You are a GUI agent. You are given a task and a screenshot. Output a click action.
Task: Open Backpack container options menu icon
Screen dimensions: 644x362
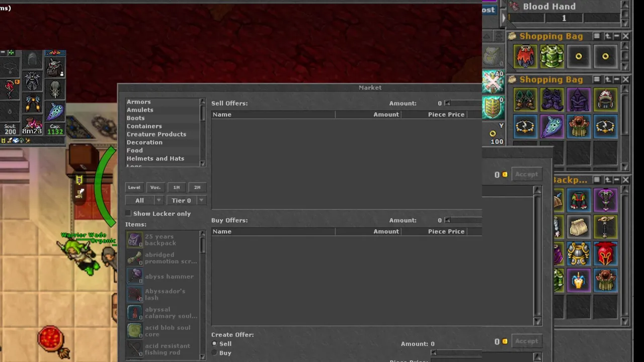597,179
